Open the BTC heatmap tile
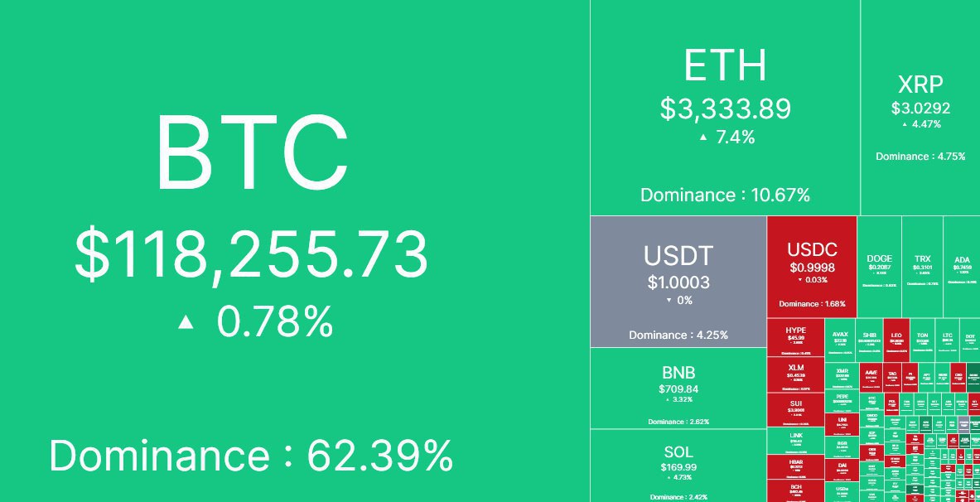Screen dimensions: 980x502 (294, 251)
